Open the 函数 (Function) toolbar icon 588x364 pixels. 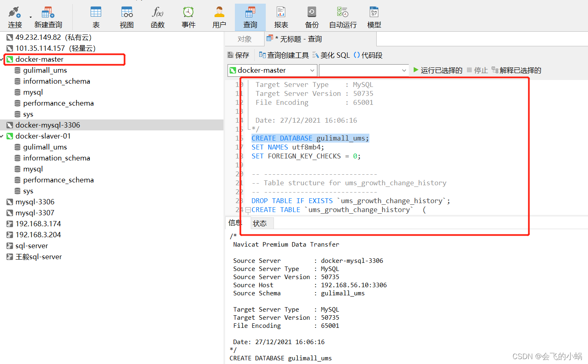[158, 17]
